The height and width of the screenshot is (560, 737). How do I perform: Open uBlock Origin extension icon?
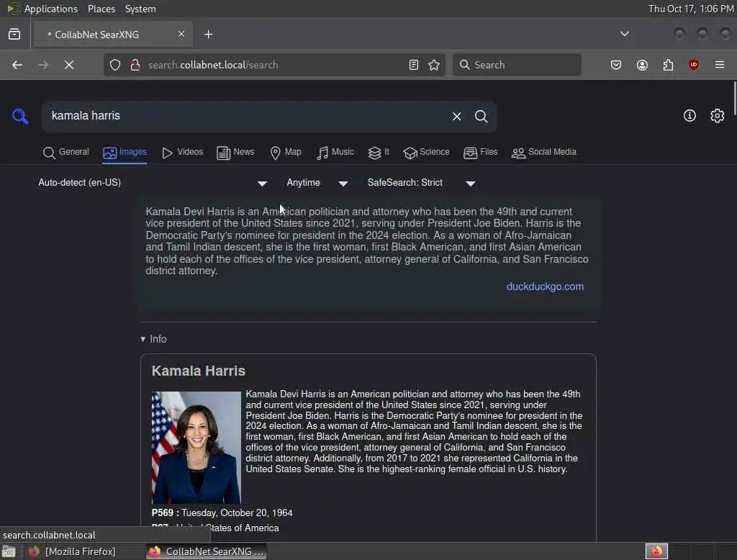pos(694,65)
